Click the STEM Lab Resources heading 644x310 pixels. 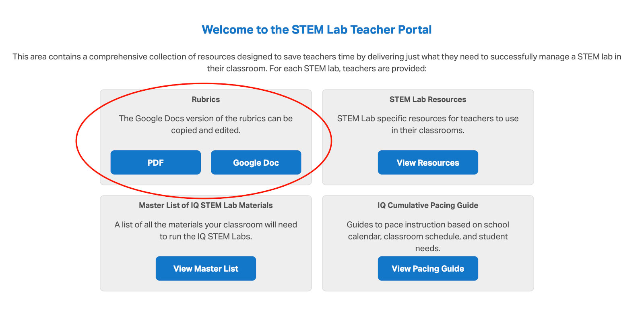[x=428, y=100]
